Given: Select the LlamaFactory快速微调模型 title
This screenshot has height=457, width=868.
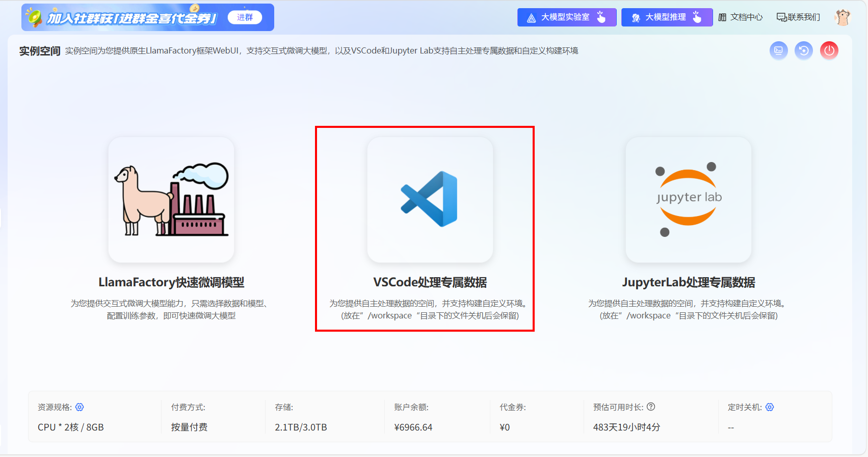Looking at the screenshot, I should [171, 282].
